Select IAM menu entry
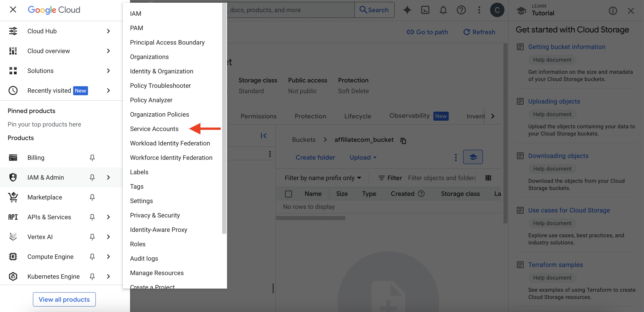 (135, 14)
